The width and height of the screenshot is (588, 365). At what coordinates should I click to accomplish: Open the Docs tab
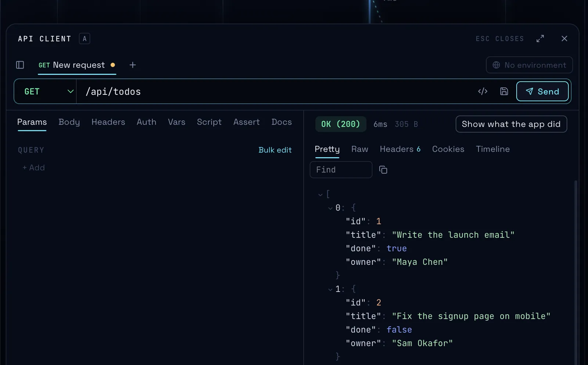282,122
